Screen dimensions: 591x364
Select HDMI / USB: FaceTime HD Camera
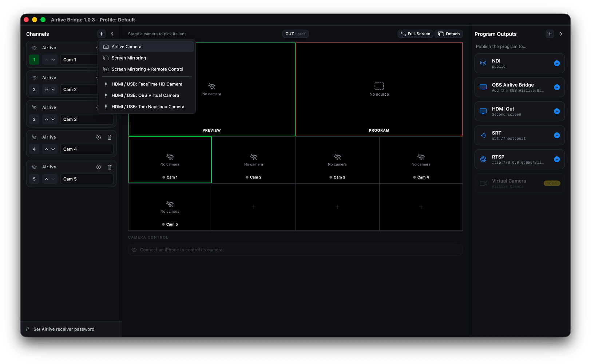147,84
